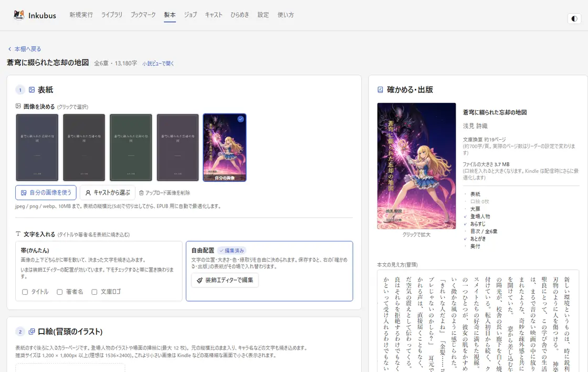Click the image icon beside 表紙 heading
Image resolution: width=588 pixels, height=372 pixels.
[32, 90]
